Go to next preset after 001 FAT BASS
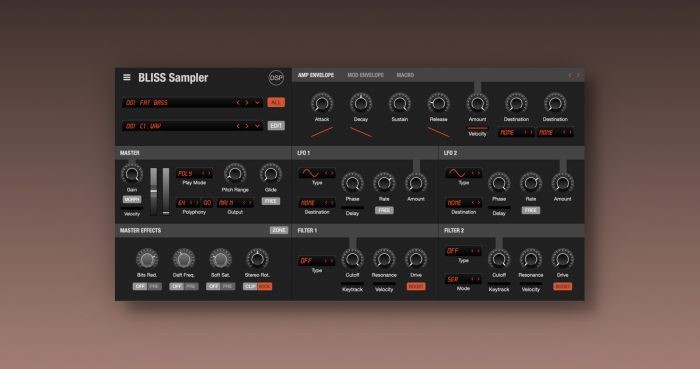This screenshot has height=369, width=700. coord(247,103)
